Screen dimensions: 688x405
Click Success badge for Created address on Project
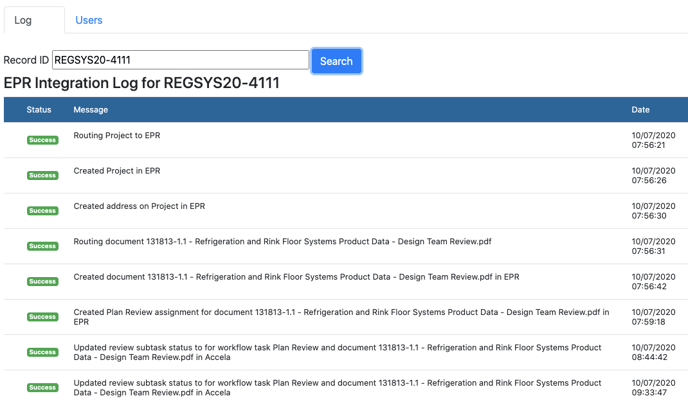[42, 211]
